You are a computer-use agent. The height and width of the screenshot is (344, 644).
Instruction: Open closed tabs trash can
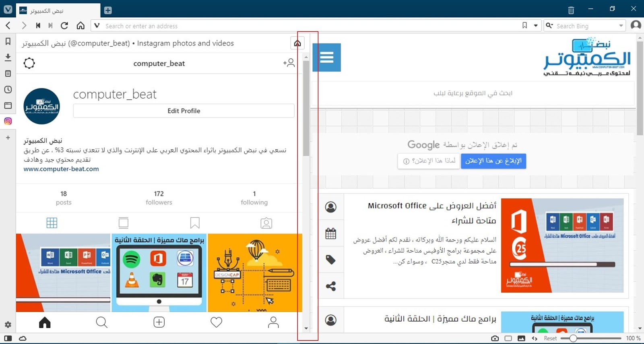pos(571,10)
